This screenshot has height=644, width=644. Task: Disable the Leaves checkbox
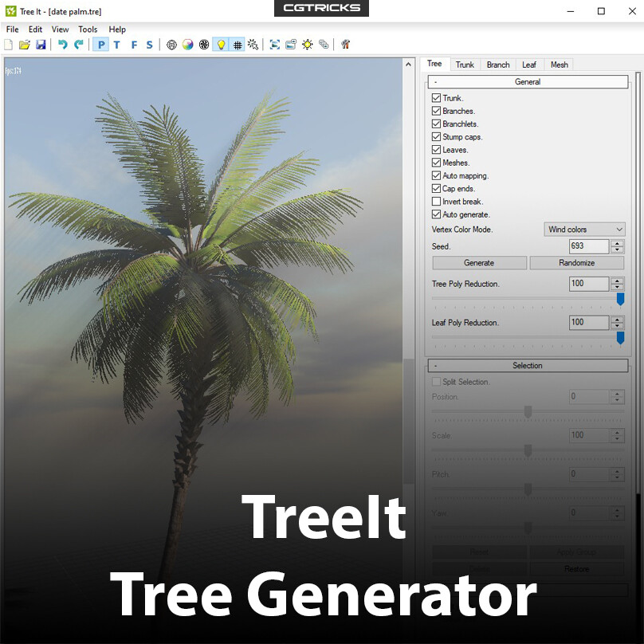pos(436,150)
